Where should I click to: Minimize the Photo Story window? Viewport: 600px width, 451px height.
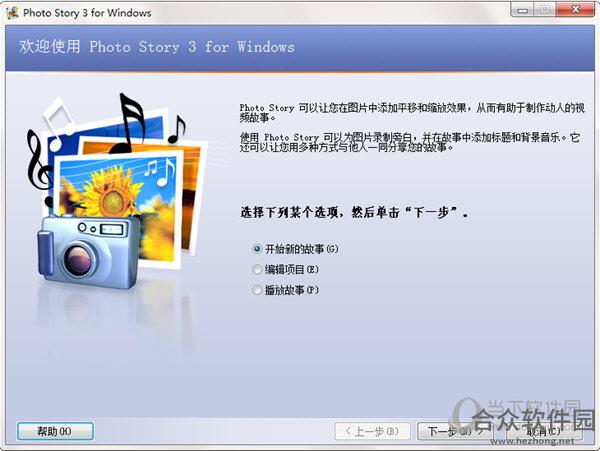tap(522, 10)
